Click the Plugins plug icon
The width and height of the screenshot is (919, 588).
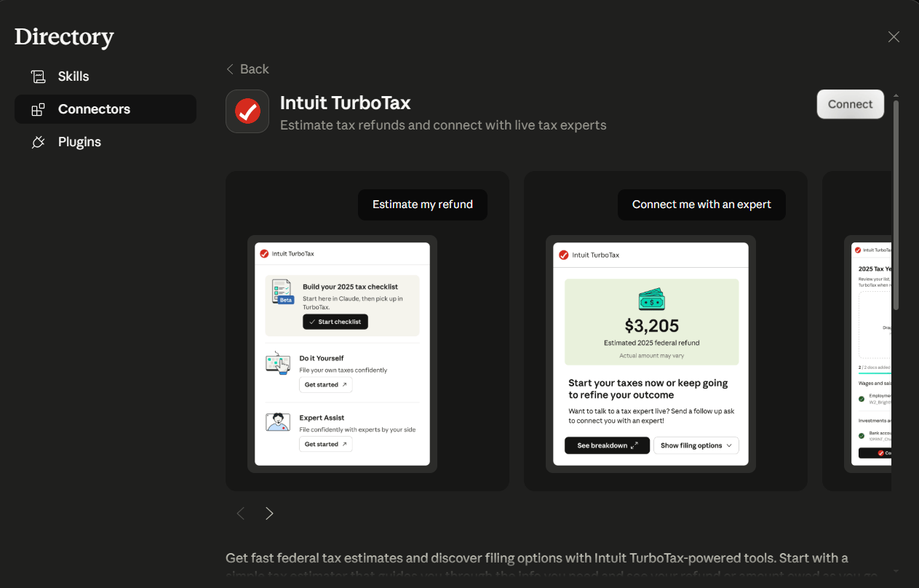[x=38, y=142]
